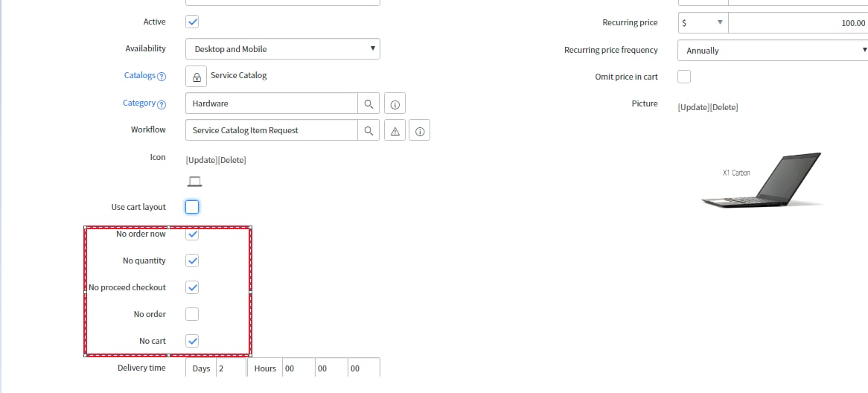Click the Delivery time Days input field
The image size is (868, 393).
231,368
